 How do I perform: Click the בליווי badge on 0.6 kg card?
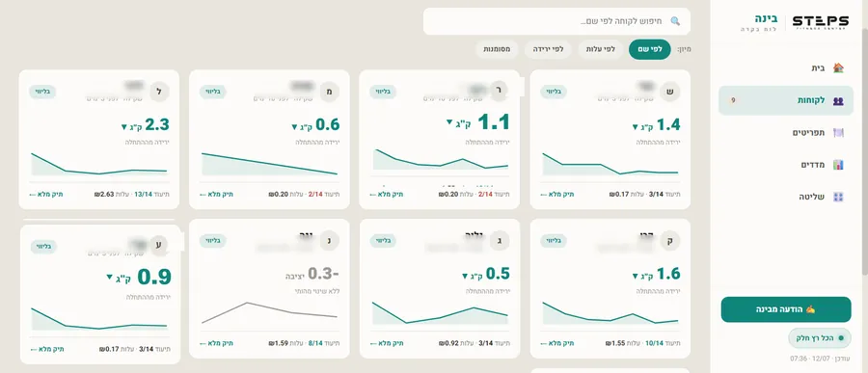[212, 92]
